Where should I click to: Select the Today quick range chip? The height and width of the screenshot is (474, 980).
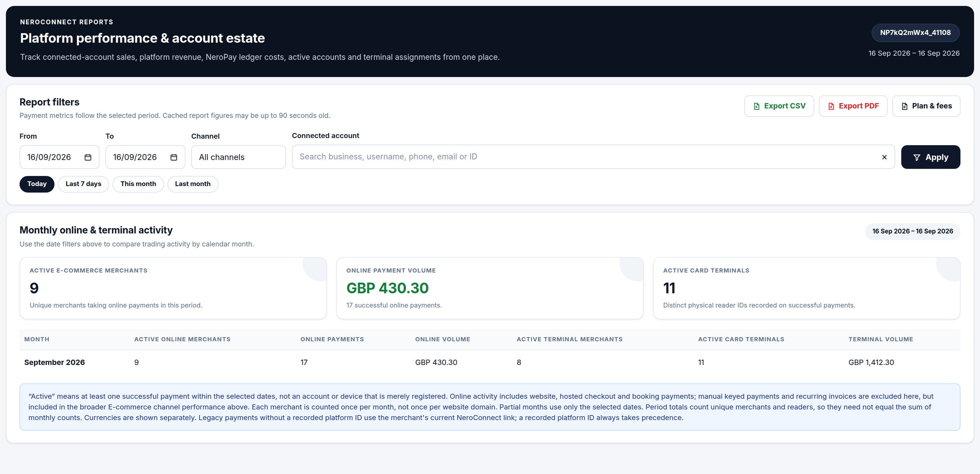pos(37,184)
